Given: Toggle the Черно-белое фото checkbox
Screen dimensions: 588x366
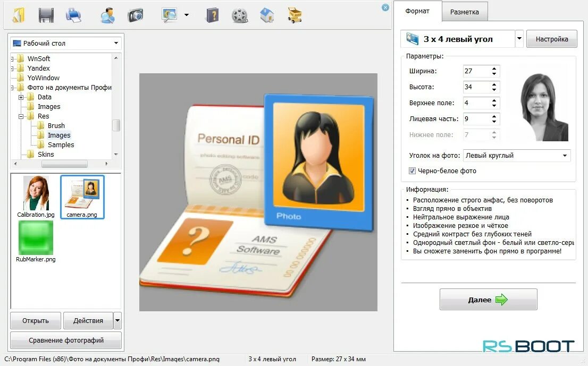Looking at the screenshot, I should point(412,171).
